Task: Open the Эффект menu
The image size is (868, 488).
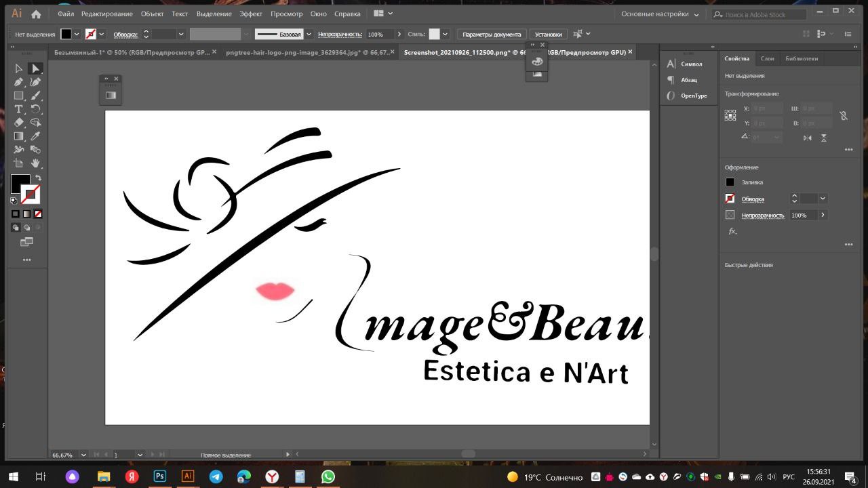Action: (251, 14)
